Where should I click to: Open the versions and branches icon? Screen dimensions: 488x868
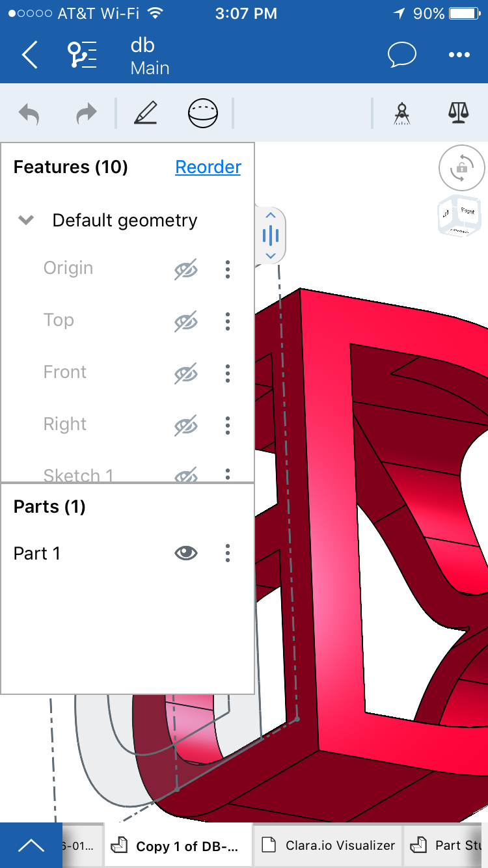click(83, 55)
